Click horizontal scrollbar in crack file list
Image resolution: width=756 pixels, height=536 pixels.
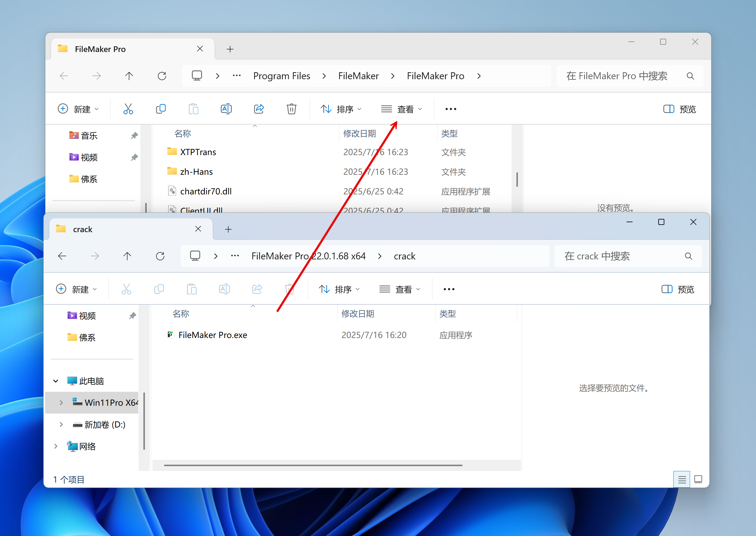tap(313, 465)
